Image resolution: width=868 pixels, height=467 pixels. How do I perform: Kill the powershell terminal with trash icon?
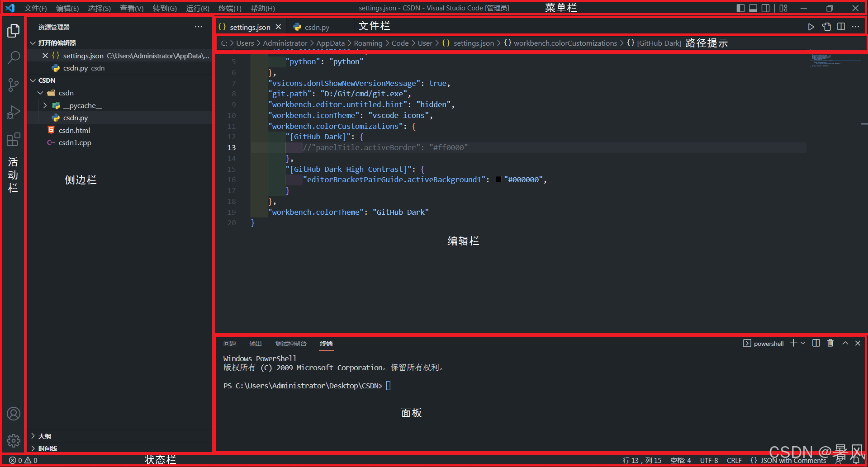830,344
